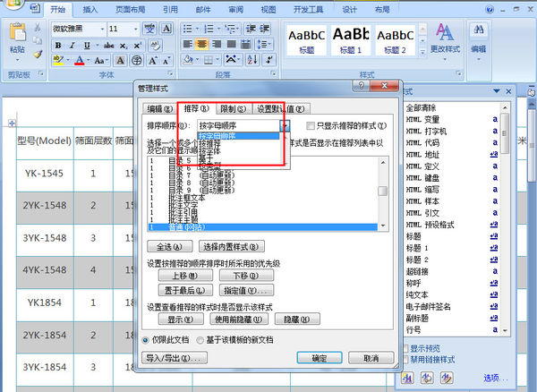Toggle Bold formatting
Screen dimensions: 537x392
(58, 45)
